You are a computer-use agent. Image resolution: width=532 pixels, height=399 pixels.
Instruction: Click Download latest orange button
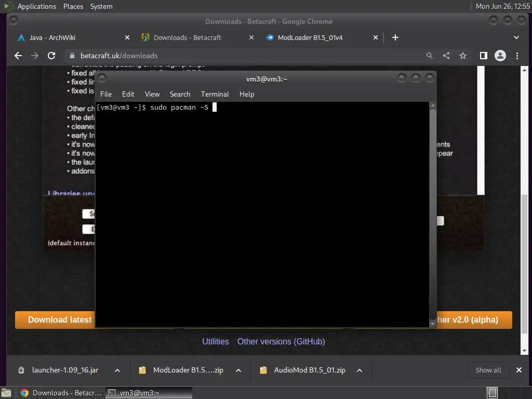click(x=55, y=320)
